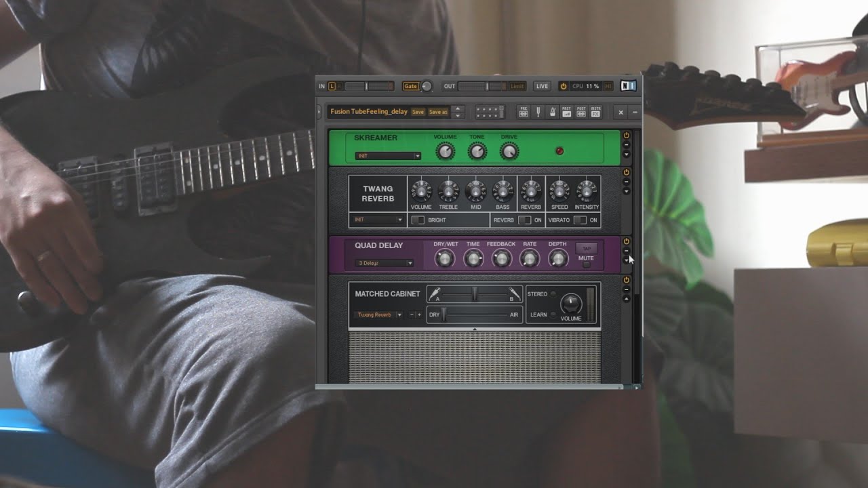Toggle the Skreamer power button

626,135
